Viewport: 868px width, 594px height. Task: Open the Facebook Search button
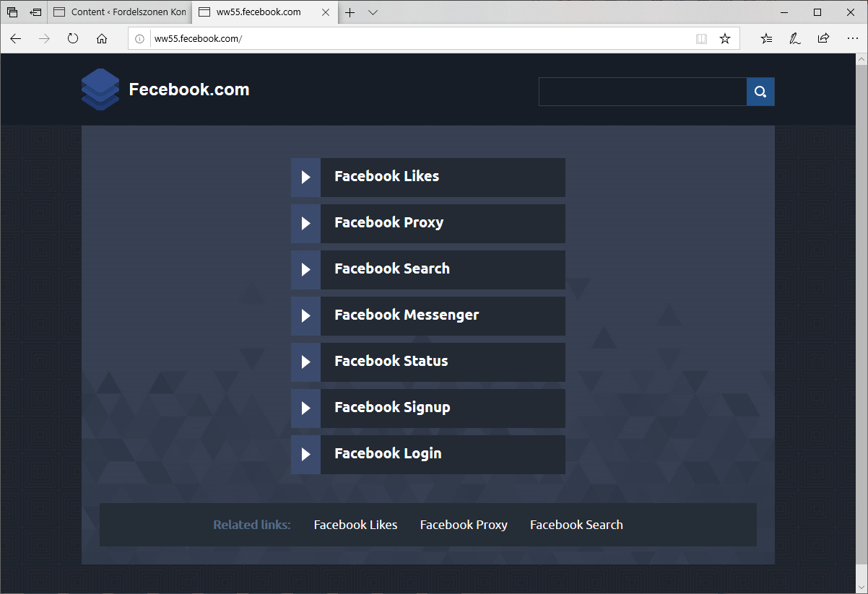428,269
